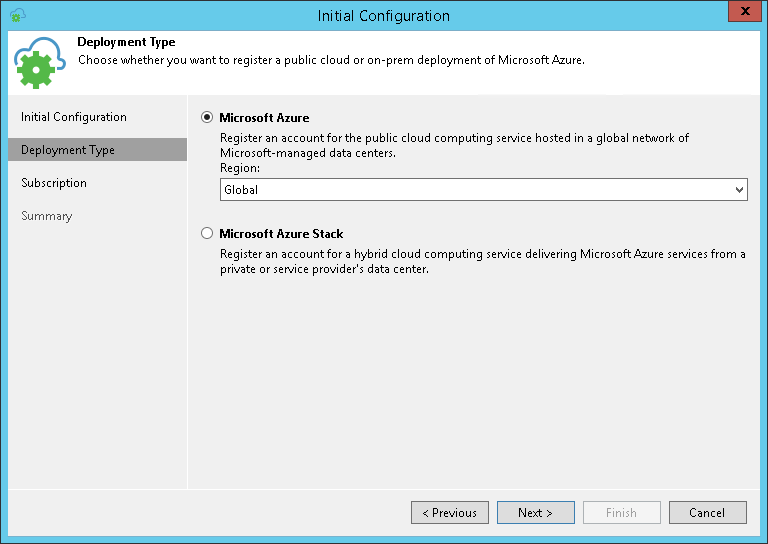
Task: Select the Deployment Type step
Action: pyautogui.click(x=67, y=150)
